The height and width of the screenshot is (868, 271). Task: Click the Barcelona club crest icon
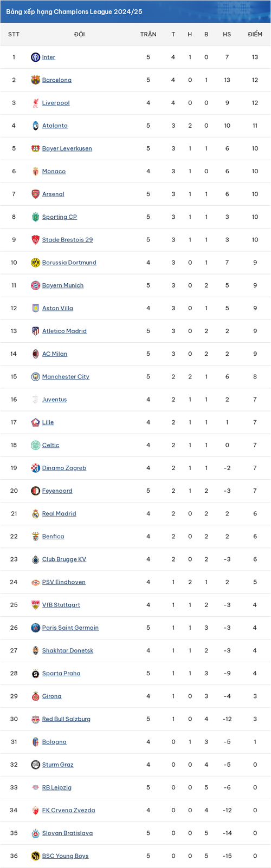tap(35, 80)
